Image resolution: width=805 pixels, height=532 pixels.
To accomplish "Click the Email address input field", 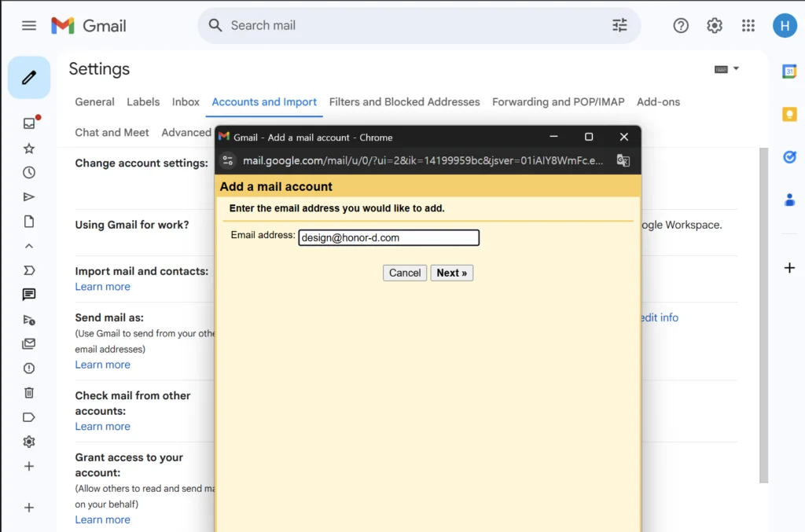I will point(388,237).
